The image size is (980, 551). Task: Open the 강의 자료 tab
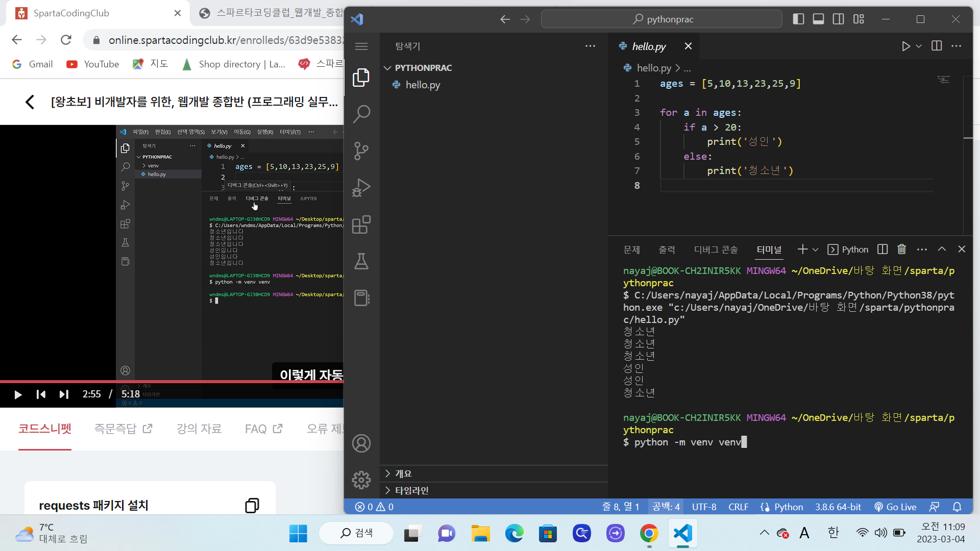pyautogui.click(x=199, y=429)
